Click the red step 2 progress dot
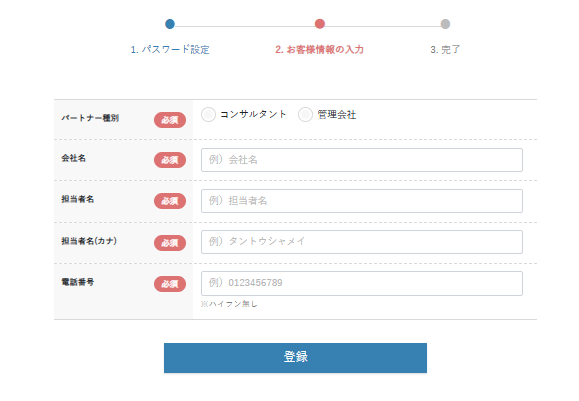Screen dimensions: 579x401 320,24
